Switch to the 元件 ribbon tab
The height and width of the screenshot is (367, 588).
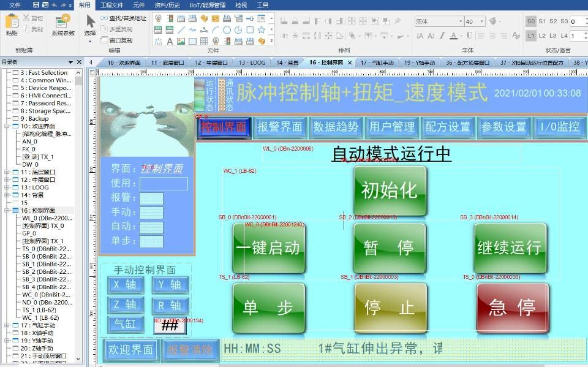(139, 5)
